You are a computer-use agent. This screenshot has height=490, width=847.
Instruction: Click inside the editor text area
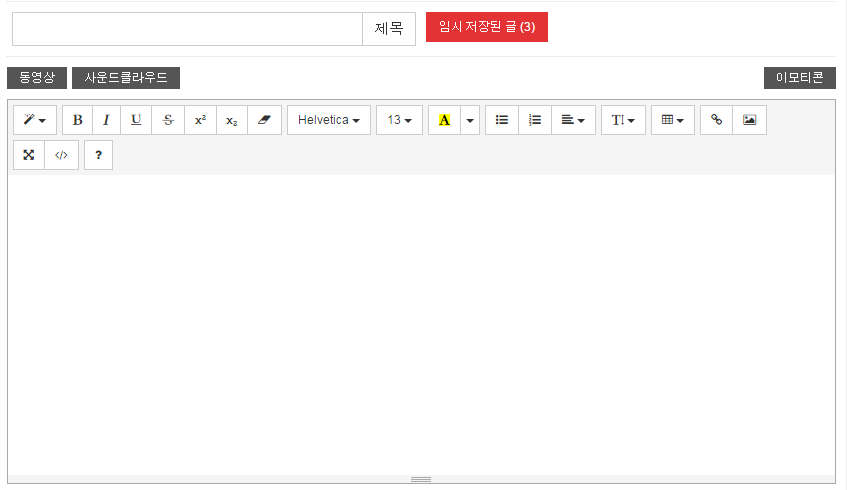coord(421,324)
